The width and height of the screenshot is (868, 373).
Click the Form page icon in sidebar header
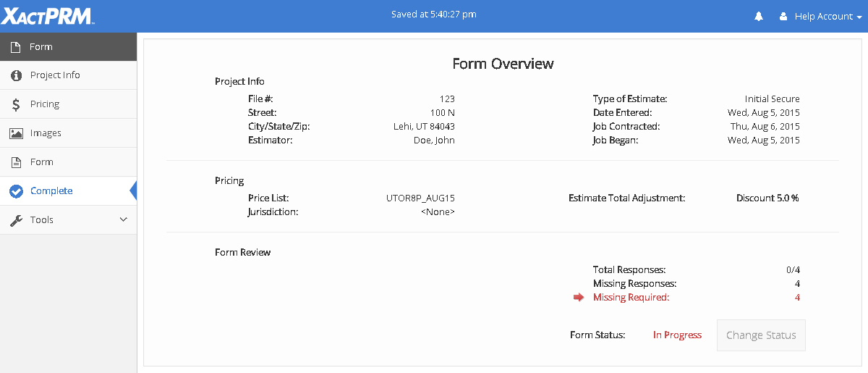pyautogui.click(x=16, y=47)
